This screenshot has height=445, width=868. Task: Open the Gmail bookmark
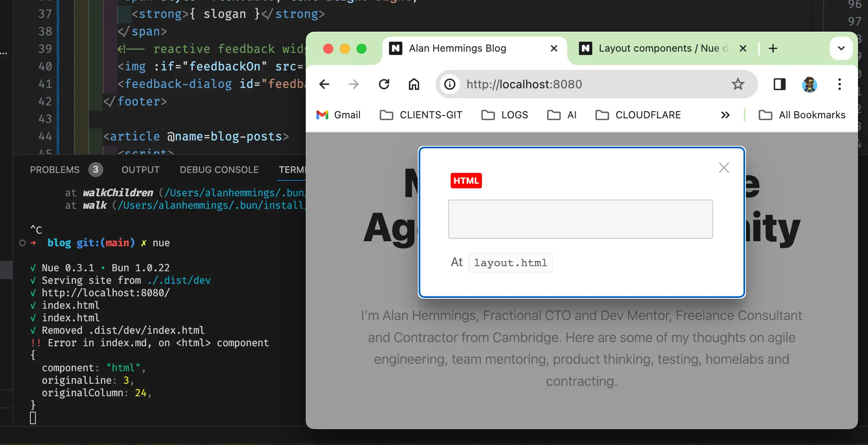(339, 115)
